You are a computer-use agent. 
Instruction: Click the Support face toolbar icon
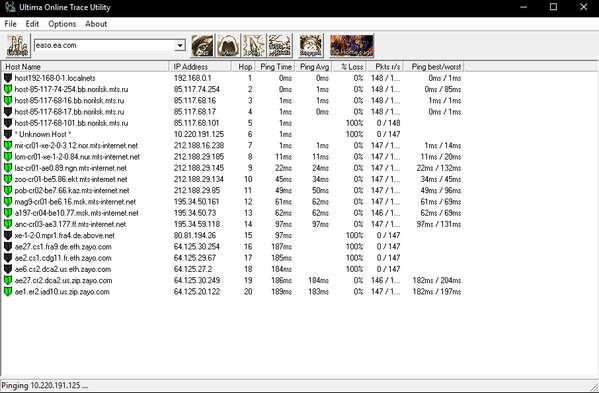click(x=311, y=46)
